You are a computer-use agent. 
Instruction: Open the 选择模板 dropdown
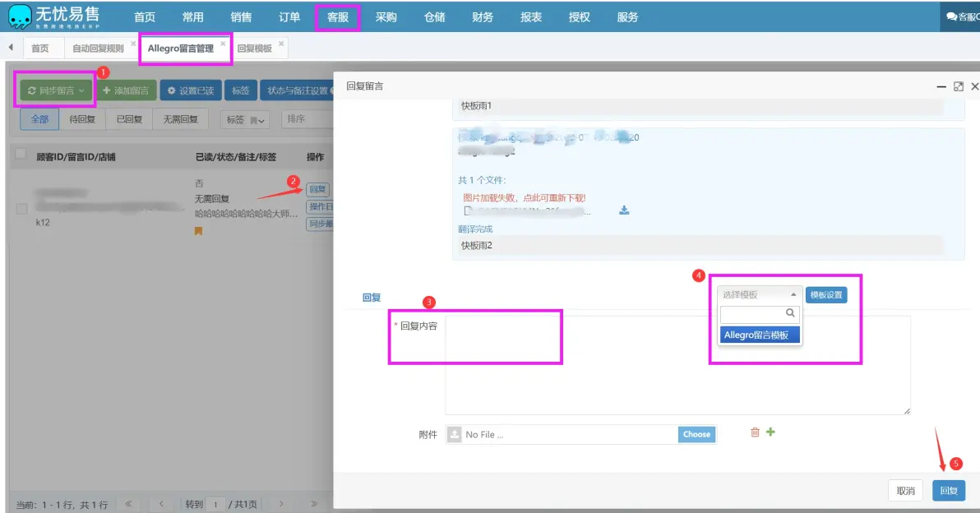[760, 294]
